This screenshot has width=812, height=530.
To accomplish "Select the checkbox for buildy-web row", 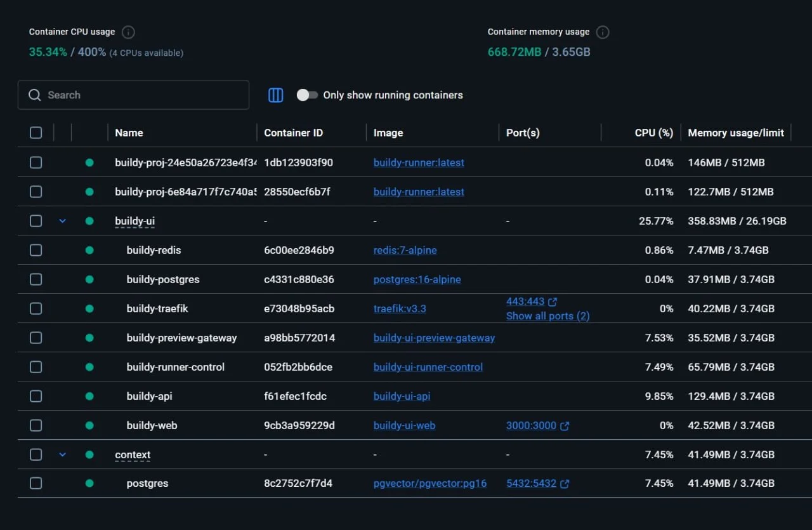I will coord(36,425).
